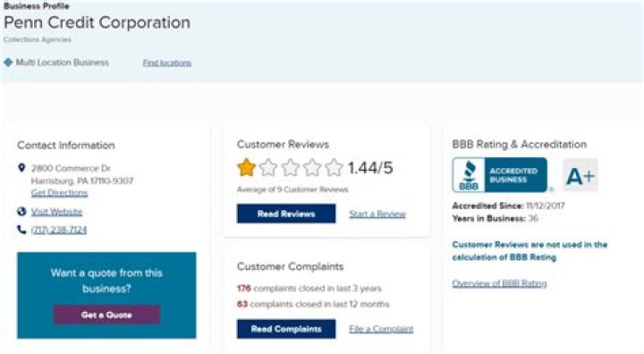This screenshot has width=644, height=354.
Task: Click the Read Reviews button
Action: click(x=286, y=214)
